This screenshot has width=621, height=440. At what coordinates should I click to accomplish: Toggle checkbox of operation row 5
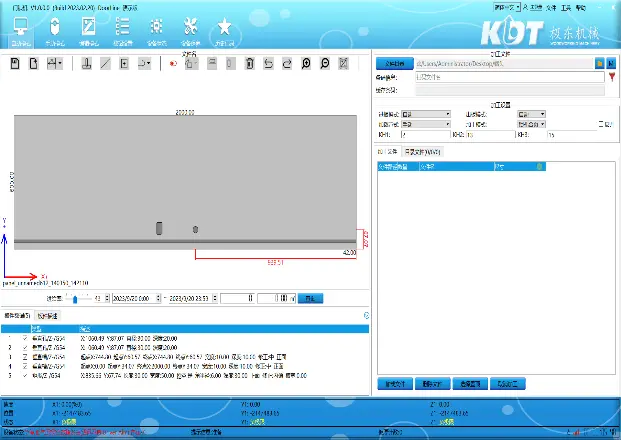click(x=25, y=375)
